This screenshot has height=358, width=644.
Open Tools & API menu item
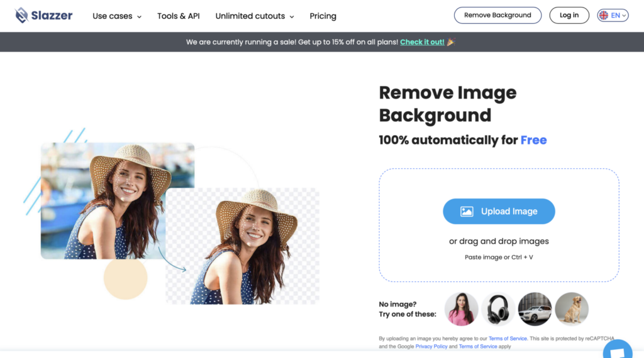(x=178, y=16)
